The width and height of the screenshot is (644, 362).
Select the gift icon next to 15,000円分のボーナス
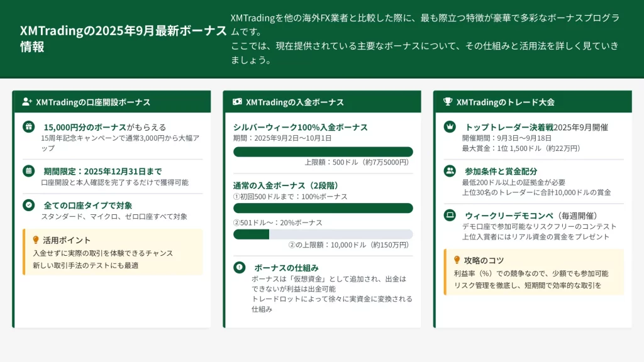click(x=28, y=127)
